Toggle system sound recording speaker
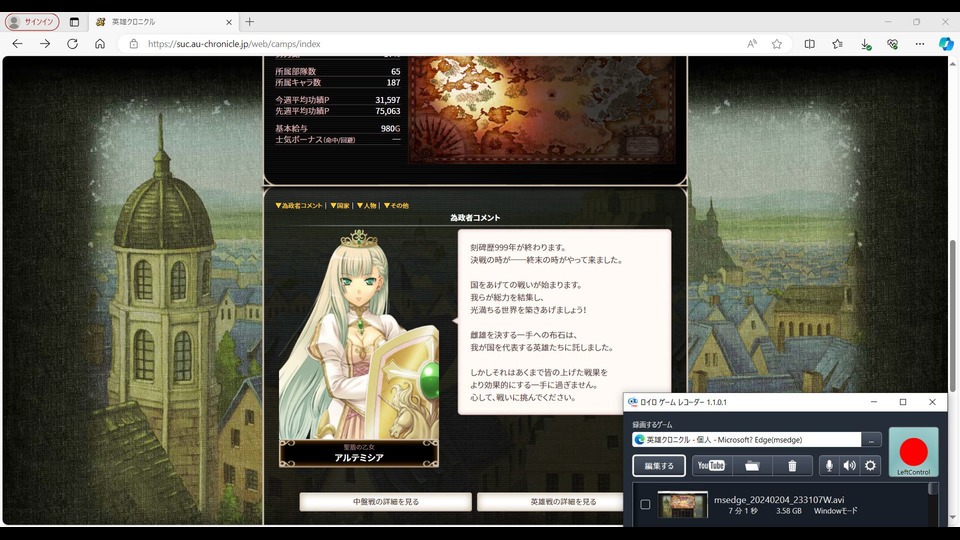Image resolution: width=960 pixels, height=540 pixels. tap(849, 466)
